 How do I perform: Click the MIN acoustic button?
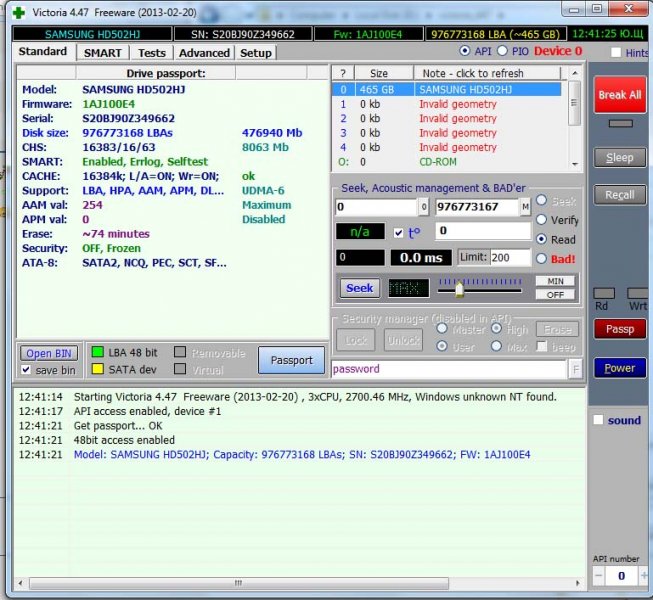click(555, 281)
